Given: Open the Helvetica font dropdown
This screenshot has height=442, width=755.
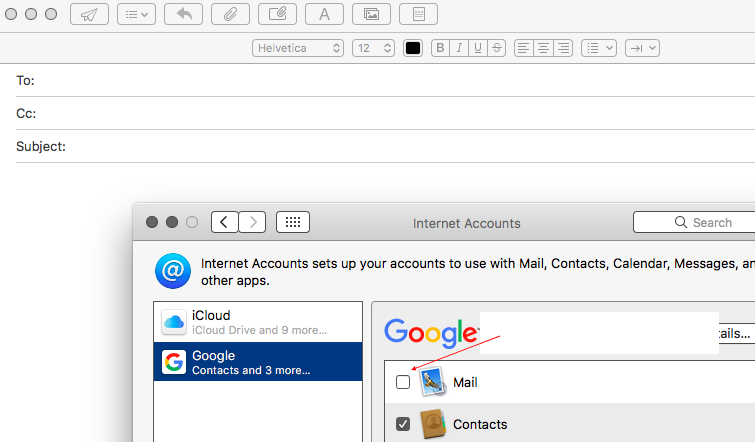Looking at the screenshot, I should [298, 48].
